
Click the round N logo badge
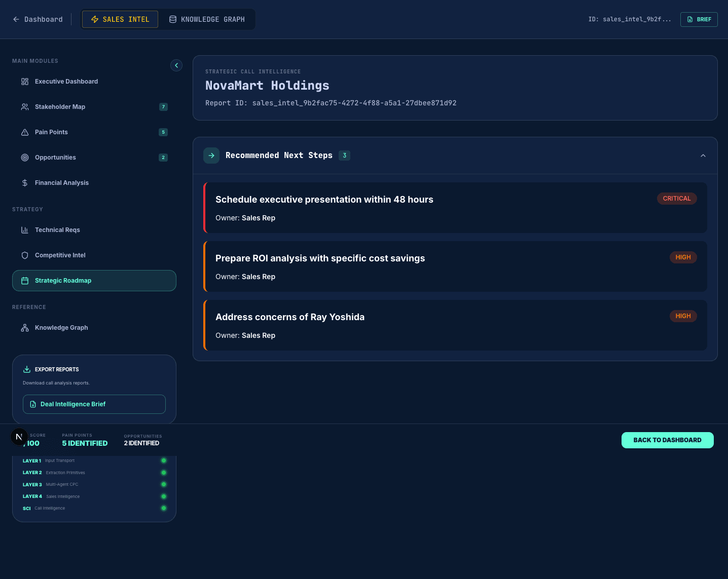point(19,437)
